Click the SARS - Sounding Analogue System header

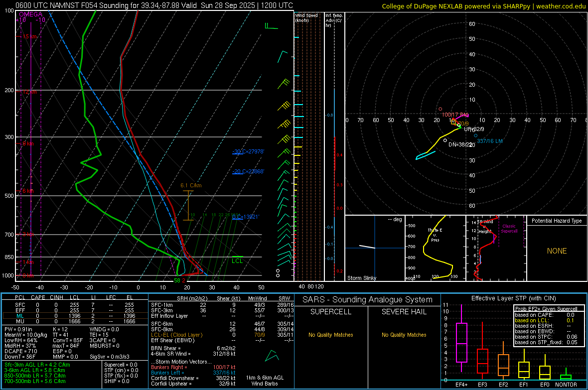[x=367, y=300]
